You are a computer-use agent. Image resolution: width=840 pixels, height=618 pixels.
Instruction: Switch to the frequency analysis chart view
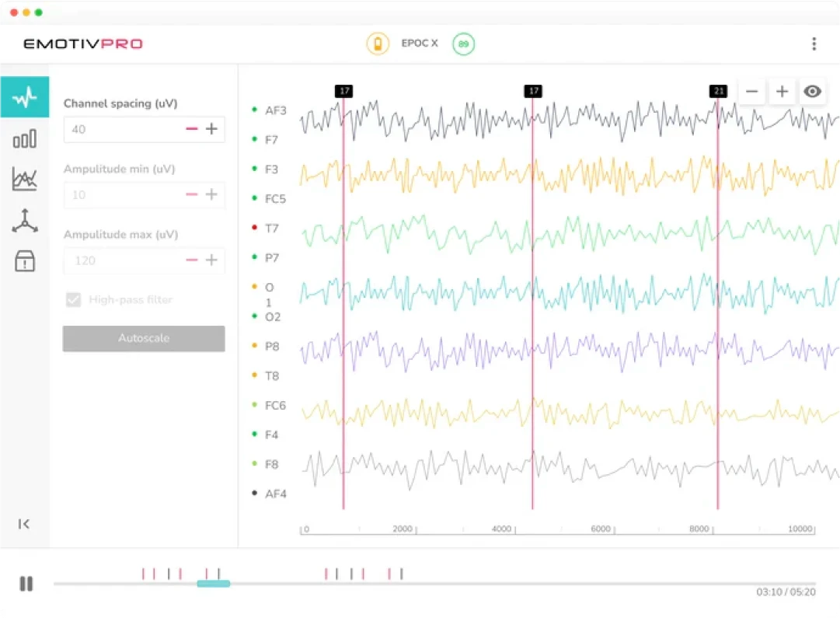[24, 179]
